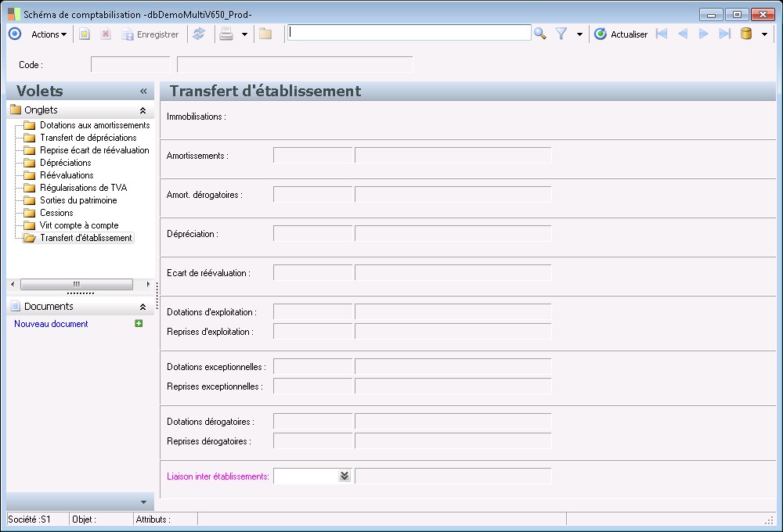Viewport: 783px width, 532px height.
Task: Collapse the Volets panel with double chevron
Action: click(x=144, y=91)
